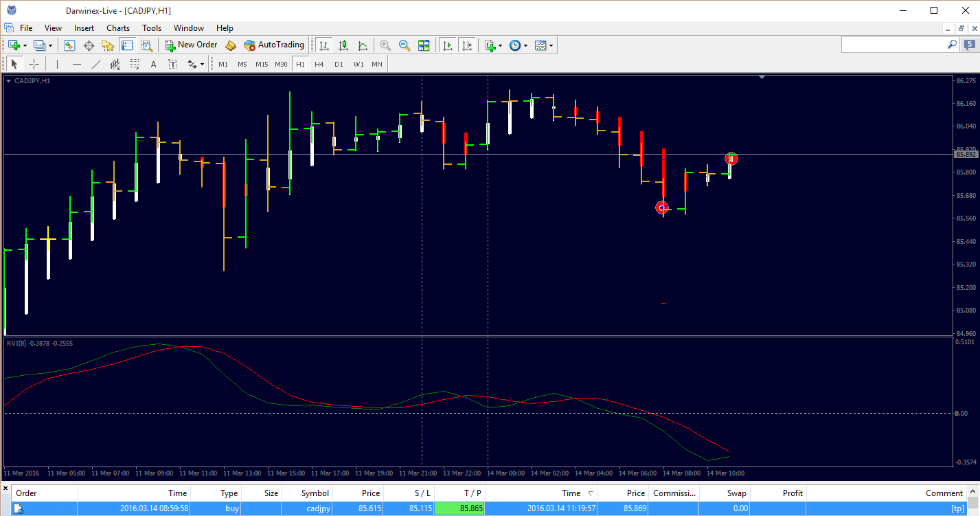This screenshot has height=516, width=980.
Task: Click the search input field
Action: click(x=895, y=45)
